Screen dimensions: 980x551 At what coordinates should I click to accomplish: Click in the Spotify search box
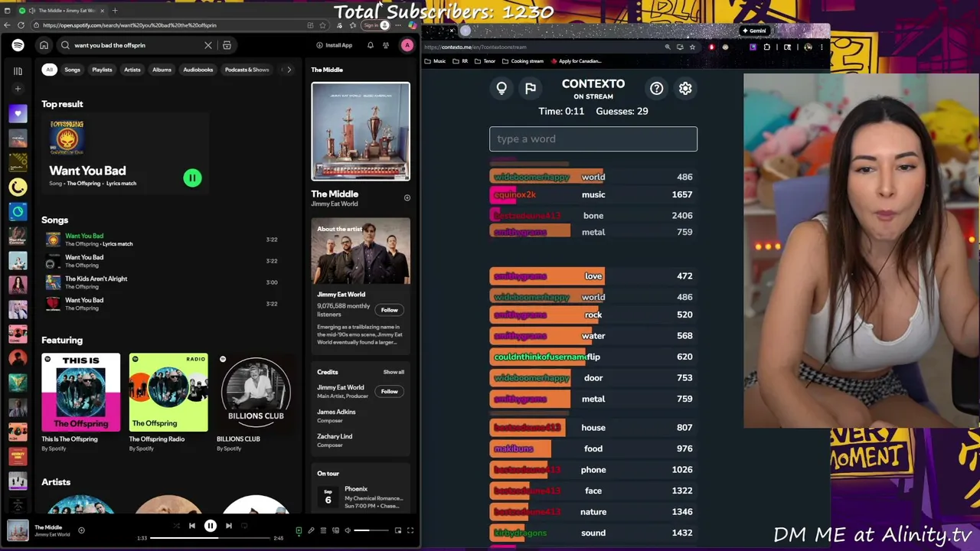[x=136, y=45]
